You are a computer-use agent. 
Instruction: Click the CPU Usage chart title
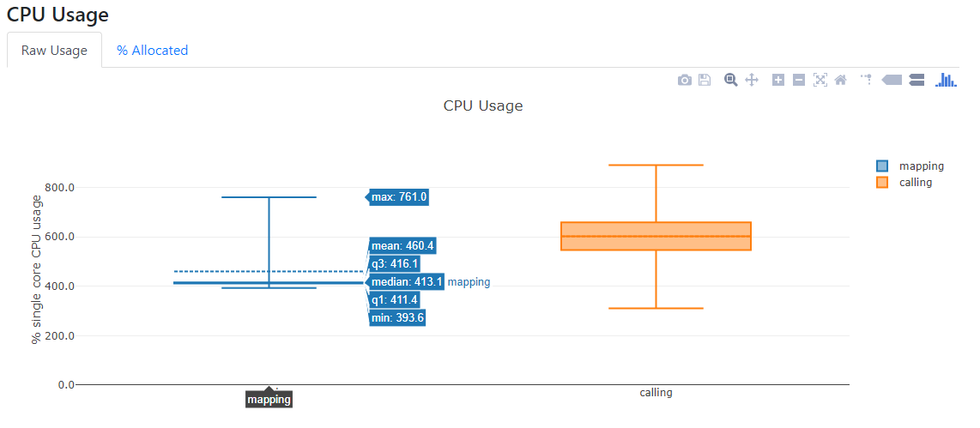(483, 106)
